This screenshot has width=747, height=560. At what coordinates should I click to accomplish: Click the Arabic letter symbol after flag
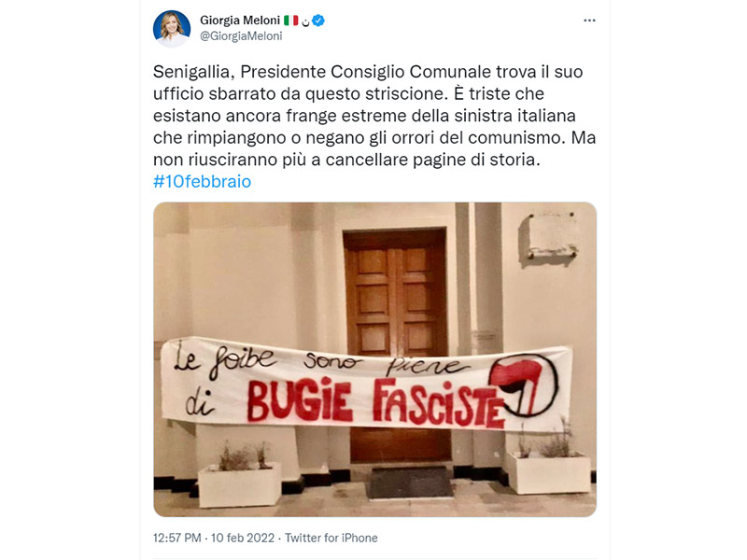pyautogui.click(x=305, y=21)
